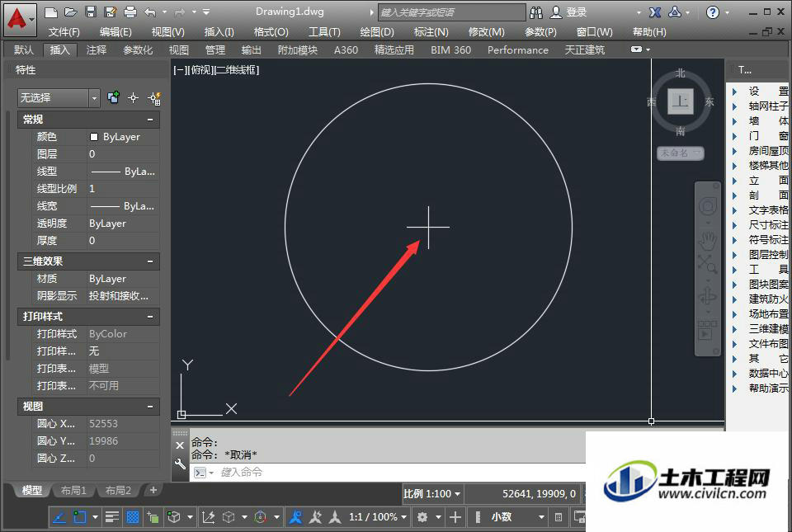792x532 pixels.
Task: Click the Save As icon
Action: tap(110, 12)
